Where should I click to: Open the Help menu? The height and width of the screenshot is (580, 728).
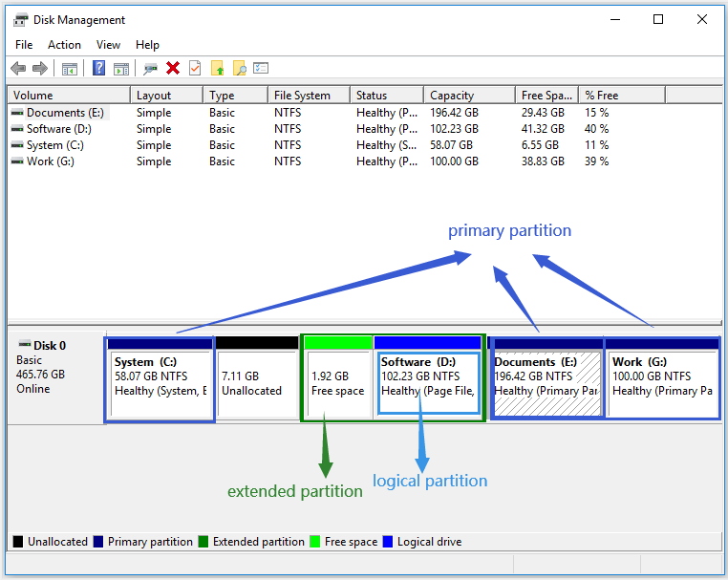tap(147, 45)
